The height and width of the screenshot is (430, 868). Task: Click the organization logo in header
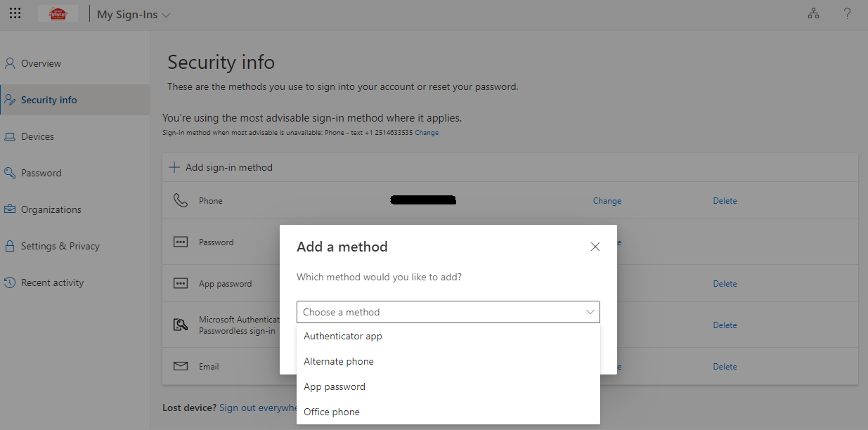click(x=58, y=14)
